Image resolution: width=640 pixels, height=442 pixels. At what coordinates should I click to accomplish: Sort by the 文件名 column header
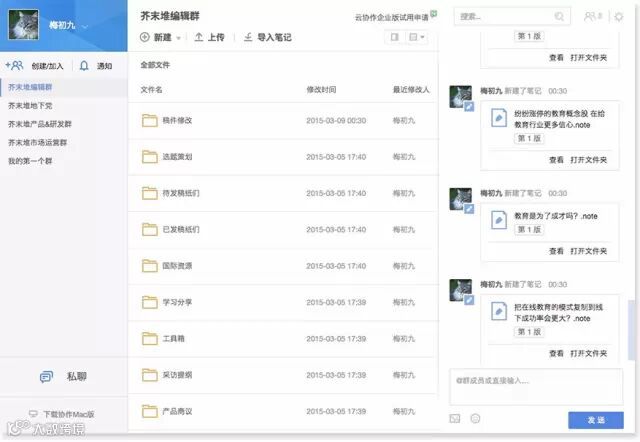(151, 90)
